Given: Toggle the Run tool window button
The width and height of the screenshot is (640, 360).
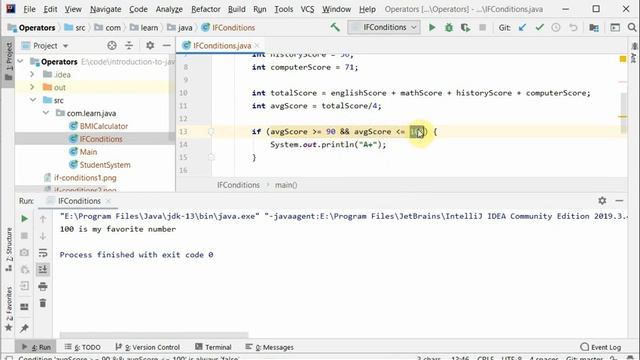Looking at the screenshot, I should click(x=36, y=347).
